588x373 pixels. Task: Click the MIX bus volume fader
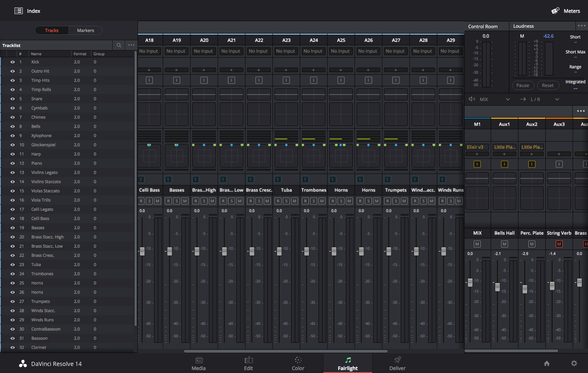click(x=470, y=283)
